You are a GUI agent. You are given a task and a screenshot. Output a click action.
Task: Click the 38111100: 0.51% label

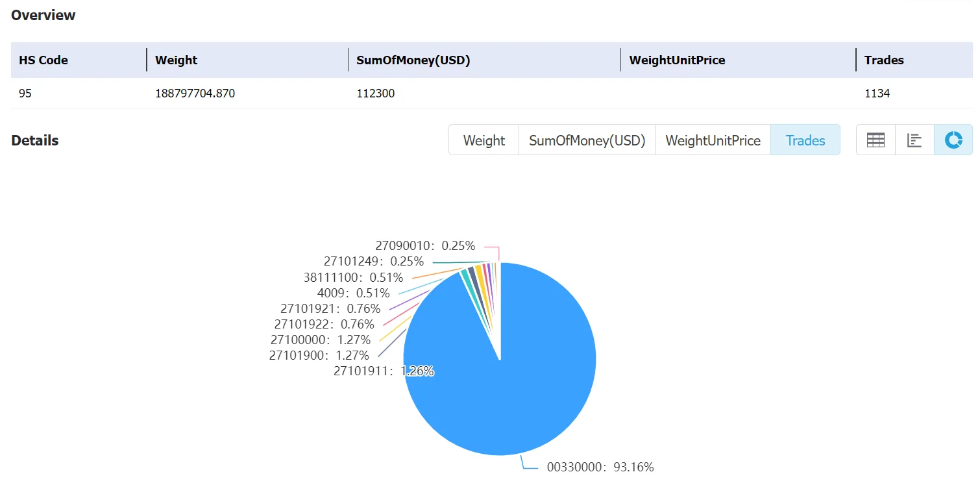pyautogui.click(x=353, y=277)
